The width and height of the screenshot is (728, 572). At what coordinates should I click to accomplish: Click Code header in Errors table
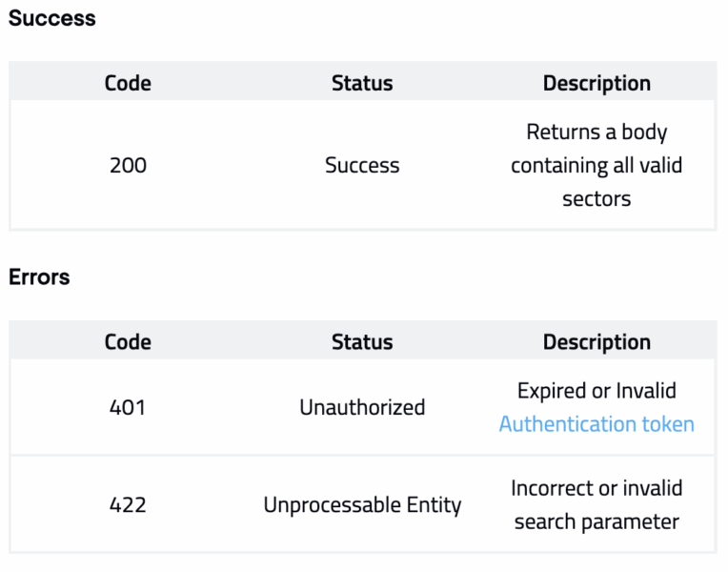128,342
